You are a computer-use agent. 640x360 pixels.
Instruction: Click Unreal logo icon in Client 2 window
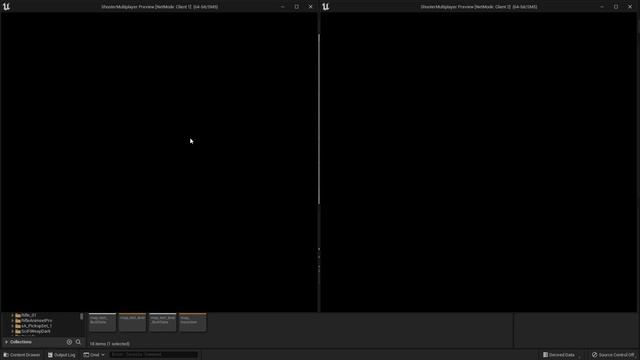(326, 7)
